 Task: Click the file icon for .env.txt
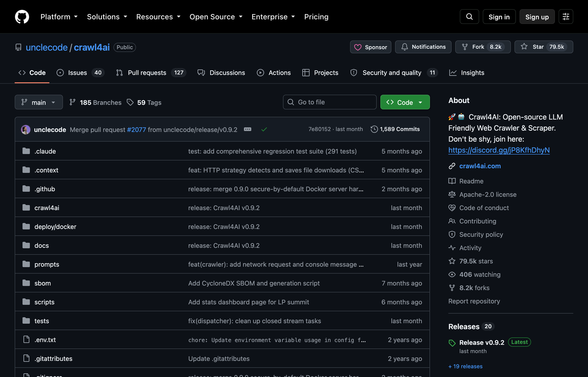pyautogui.click(x=26, y=339)
